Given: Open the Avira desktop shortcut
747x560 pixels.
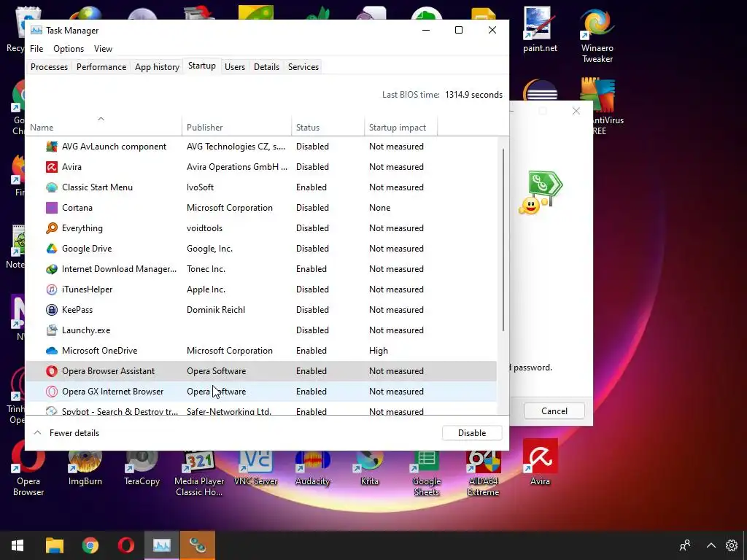Looking at the screenshot, I should tap(541, 462).
